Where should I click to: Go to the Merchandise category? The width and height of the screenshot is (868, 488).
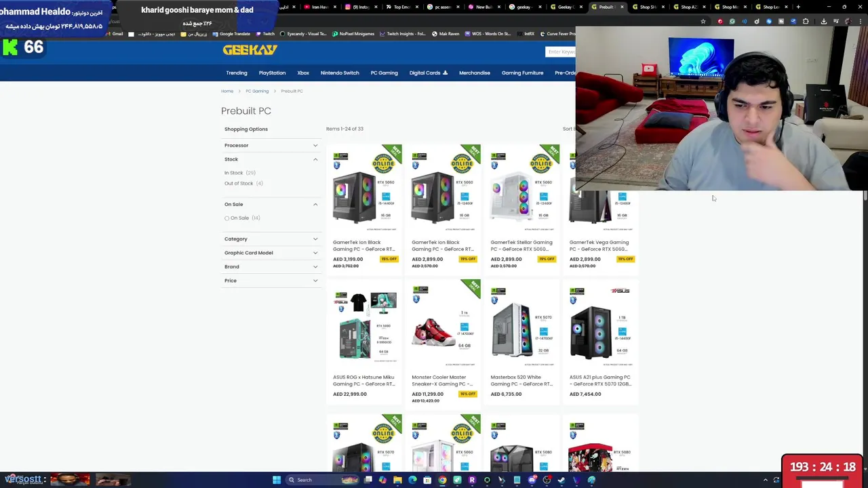click(474, 73)
